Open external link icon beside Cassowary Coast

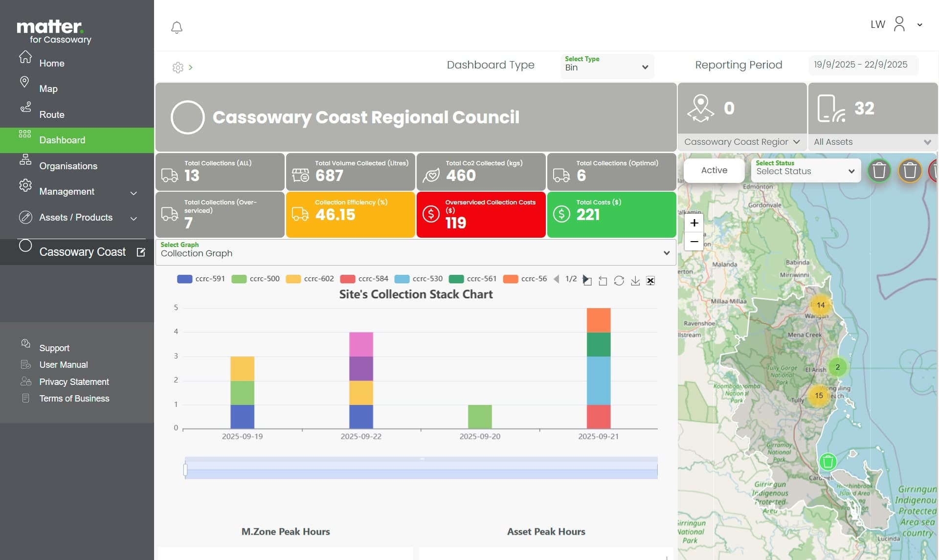tap(141, 252)
